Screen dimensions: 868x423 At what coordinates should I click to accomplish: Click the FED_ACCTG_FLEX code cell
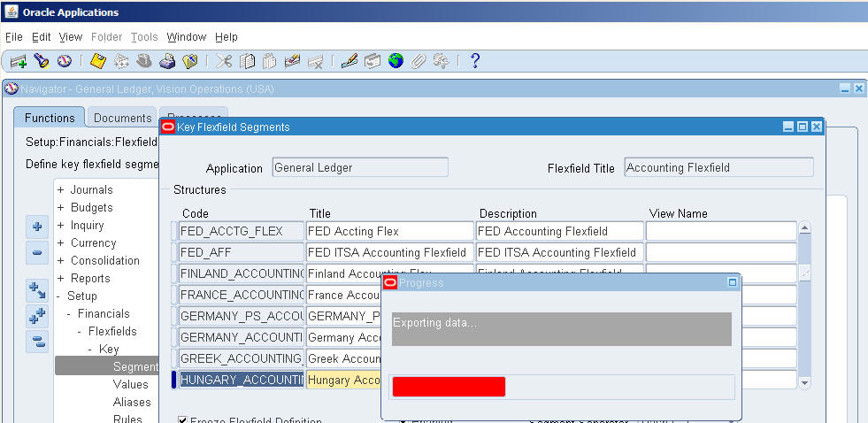point(242,231)
